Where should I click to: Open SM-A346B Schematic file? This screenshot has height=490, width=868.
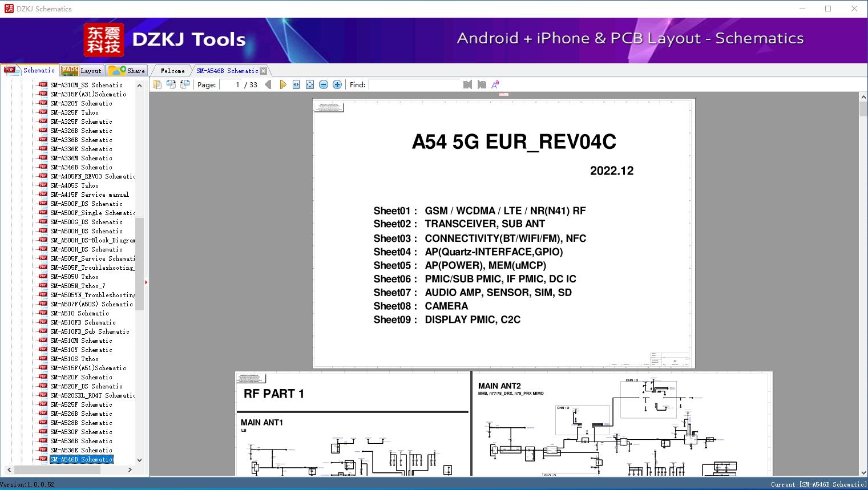coord(81,167)
